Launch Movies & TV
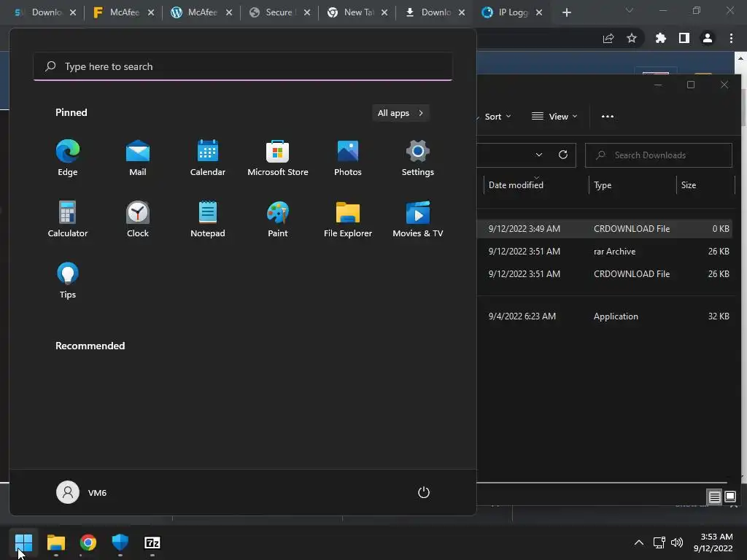This screenshot has height=560, width=747. pos(418,219)
